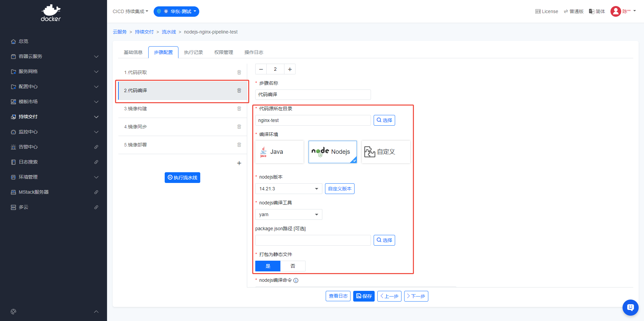Click the info icon beside nodejs编译命令
The height and width of the screenshot is (321, 644).
click(296, 280)
